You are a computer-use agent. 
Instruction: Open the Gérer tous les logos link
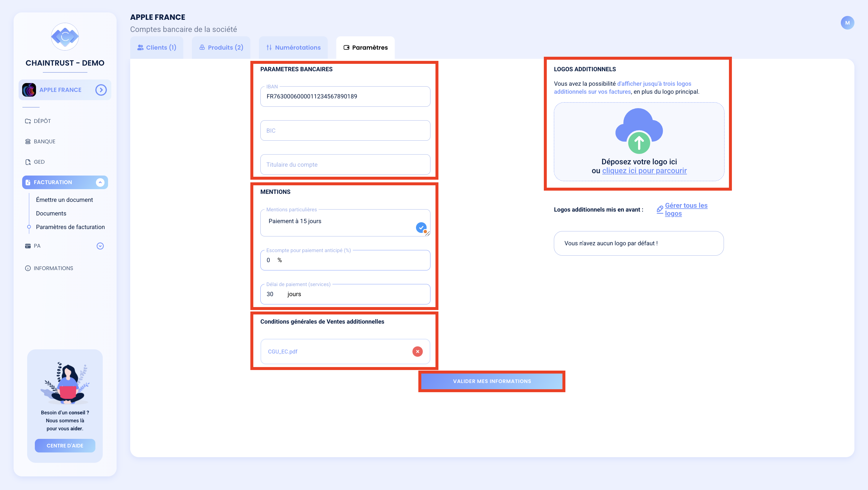686,210
